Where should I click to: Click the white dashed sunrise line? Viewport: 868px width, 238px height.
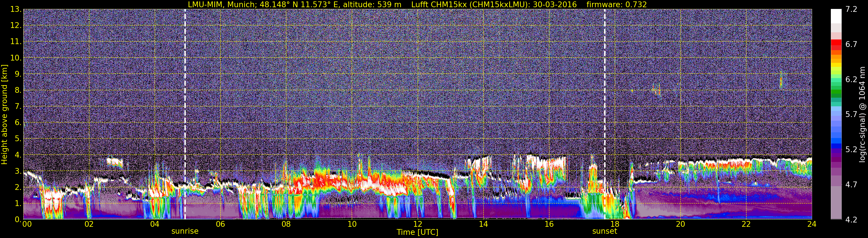coord(185,114)
